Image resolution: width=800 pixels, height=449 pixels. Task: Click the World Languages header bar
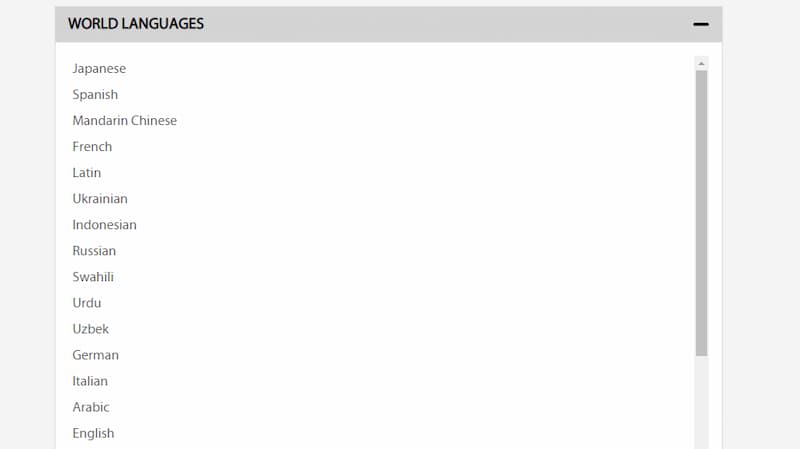(x=388, y=24)
